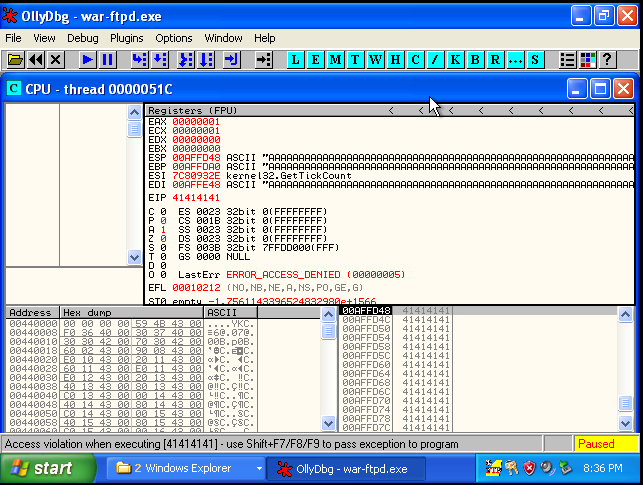Click the Trace into toolbar icon
Viewport: 643px width, 485px height.
(x=186, y=60)
